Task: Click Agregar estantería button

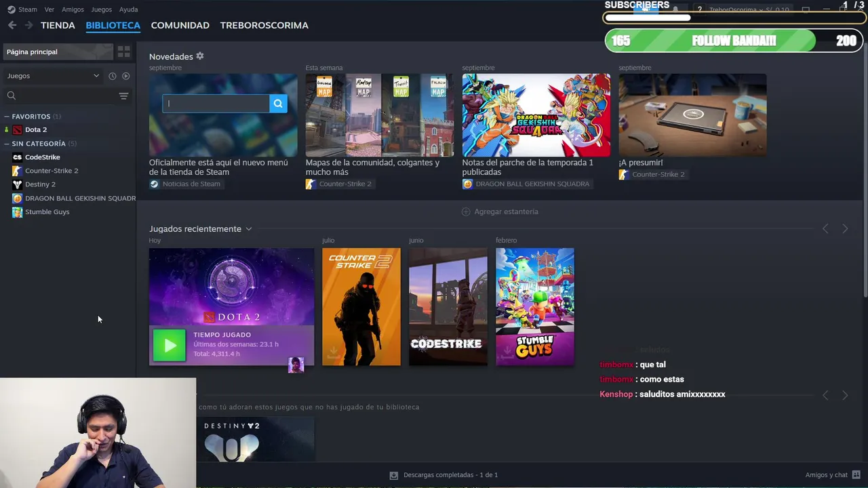Action: [500, 211]
